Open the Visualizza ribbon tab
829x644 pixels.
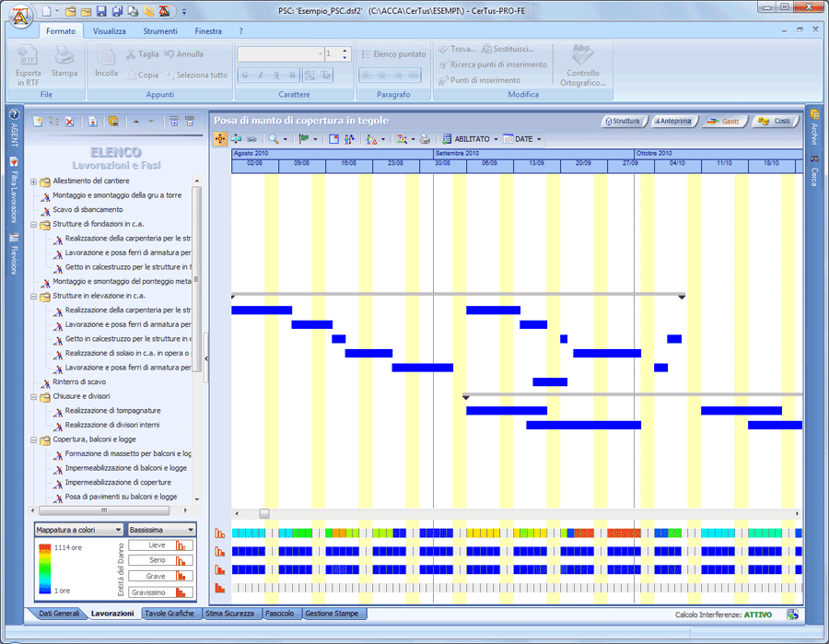pos(110,31)
